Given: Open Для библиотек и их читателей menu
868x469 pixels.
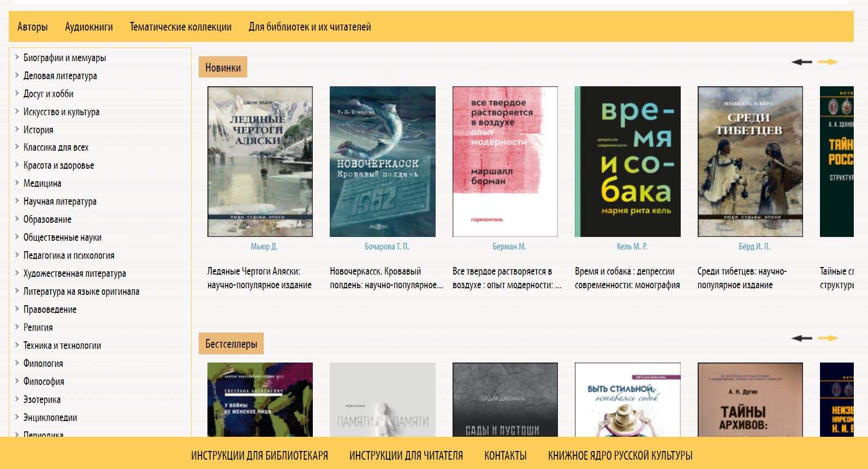Looking at the screenshot, I should 310,27.
